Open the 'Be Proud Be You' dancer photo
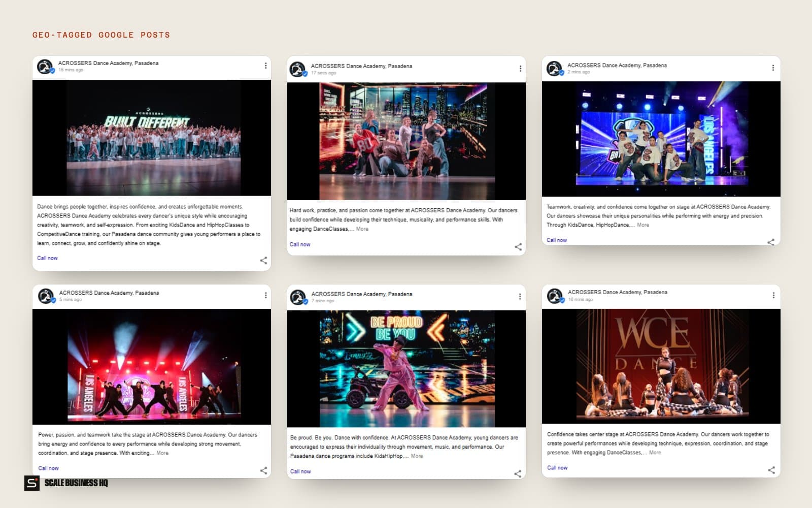This screenshot has width=812, height=508. [x=407, y=369]
